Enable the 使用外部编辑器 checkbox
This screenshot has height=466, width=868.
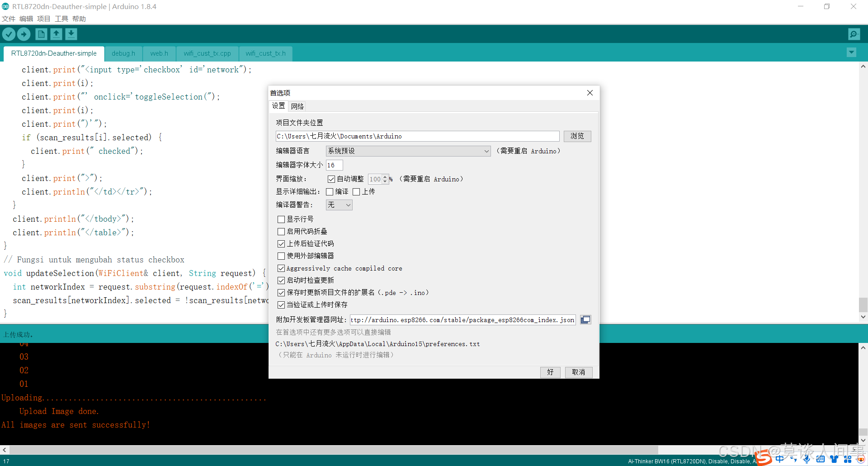(x=281, y=256)
